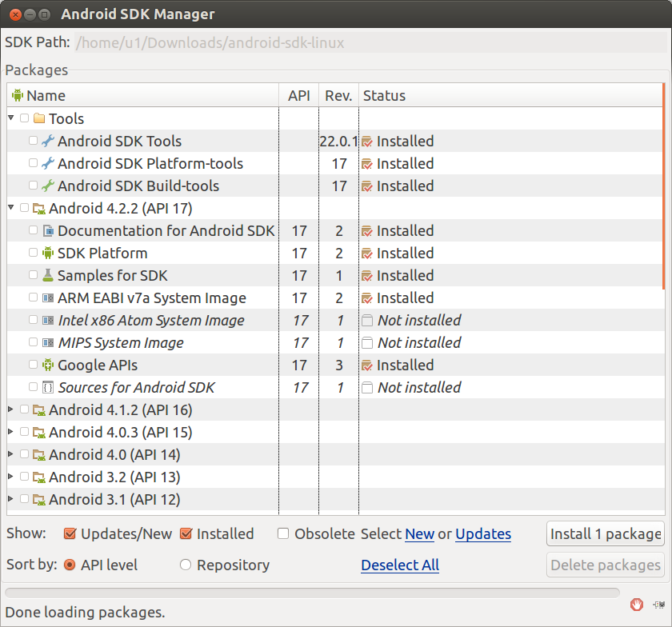Click the Rev. column header
672x627 pixels.
pos(338,95)
